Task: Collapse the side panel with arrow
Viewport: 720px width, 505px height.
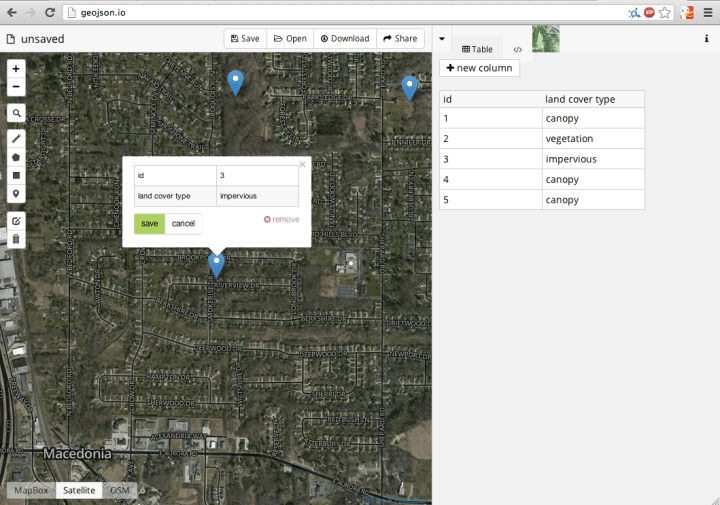Action: point(442,39)
